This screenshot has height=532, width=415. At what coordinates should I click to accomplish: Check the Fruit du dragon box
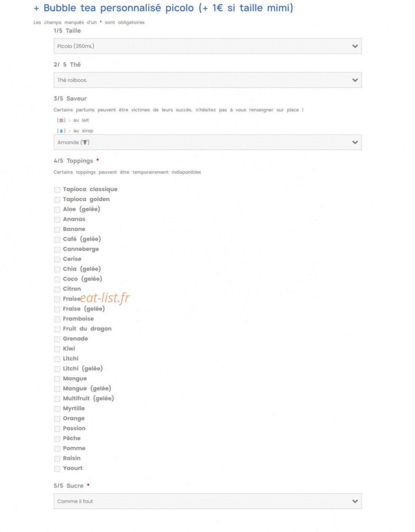point(57,329)
